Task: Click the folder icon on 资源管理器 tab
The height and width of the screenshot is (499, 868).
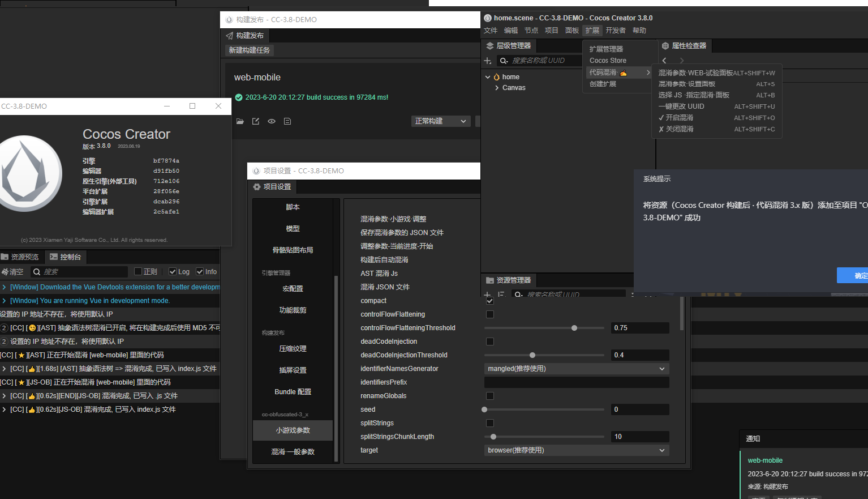Action: pyautogui.click(x=490, y=280)
